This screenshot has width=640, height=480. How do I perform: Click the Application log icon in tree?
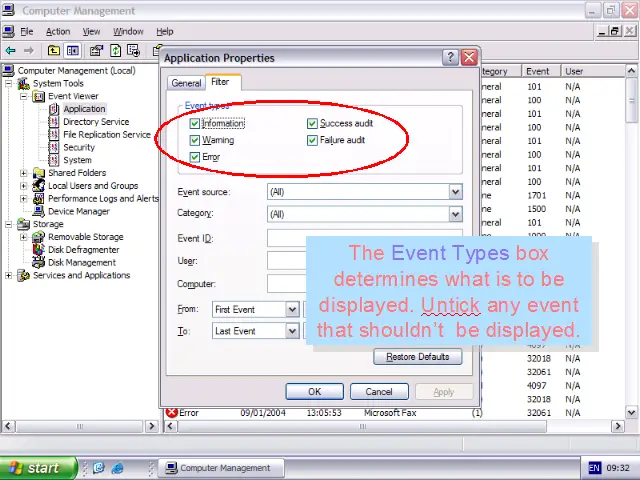[x=54, y=109]
